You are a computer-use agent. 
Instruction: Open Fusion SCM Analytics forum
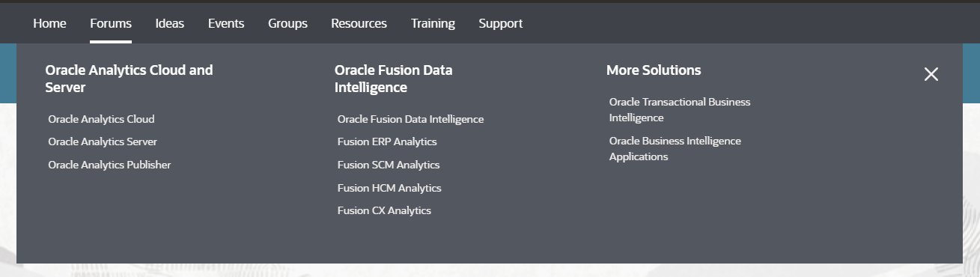[389, 165]
